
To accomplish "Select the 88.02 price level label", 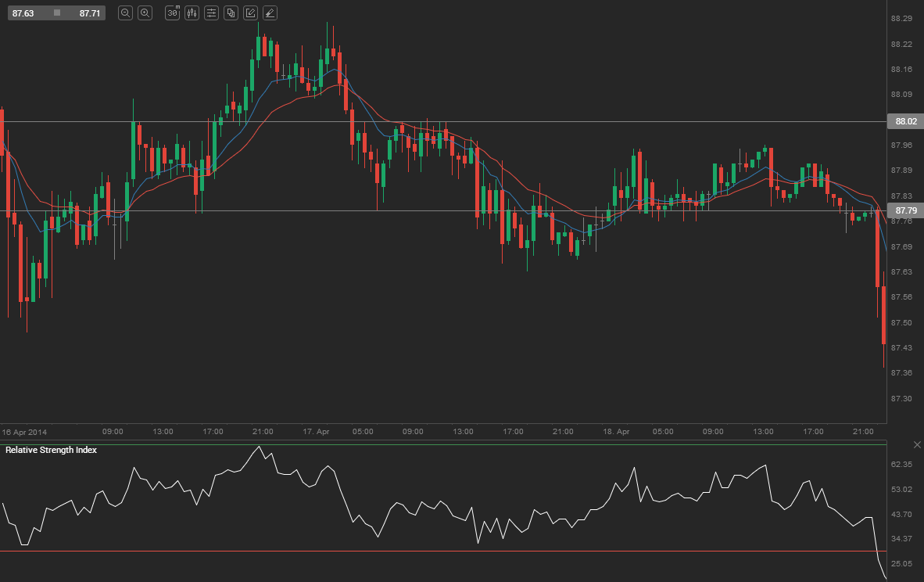I will [x=905, y=121].
